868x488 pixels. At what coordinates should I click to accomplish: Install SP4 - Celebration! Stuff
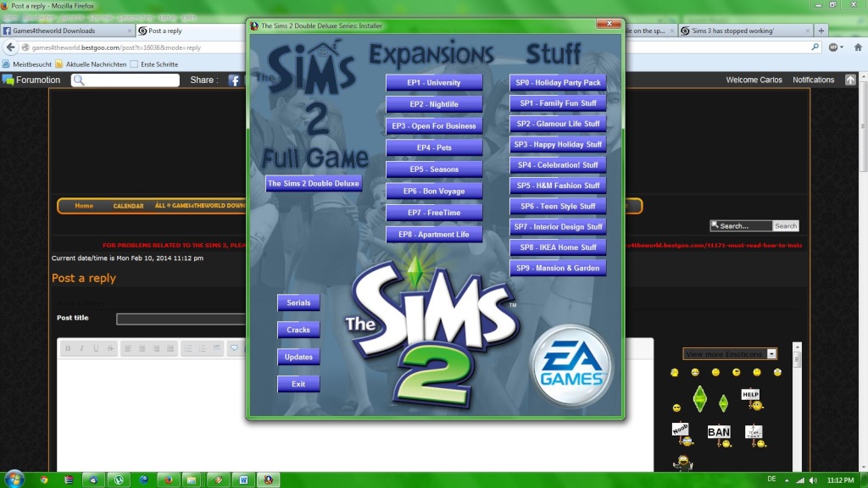558,165
